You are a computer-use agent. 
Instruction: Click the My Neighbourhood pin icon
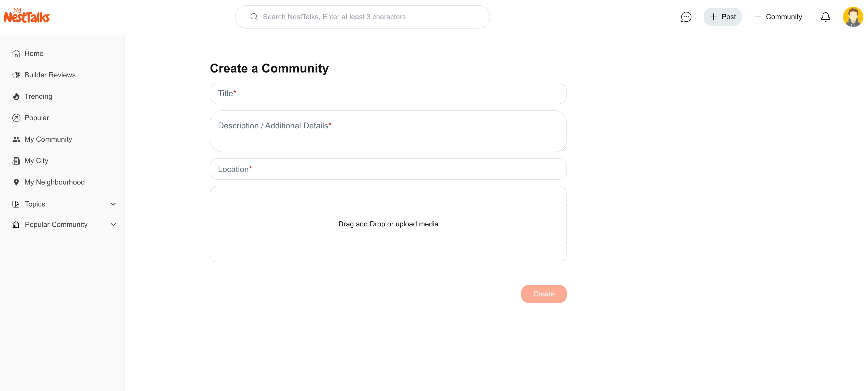(x=16, y=182)
